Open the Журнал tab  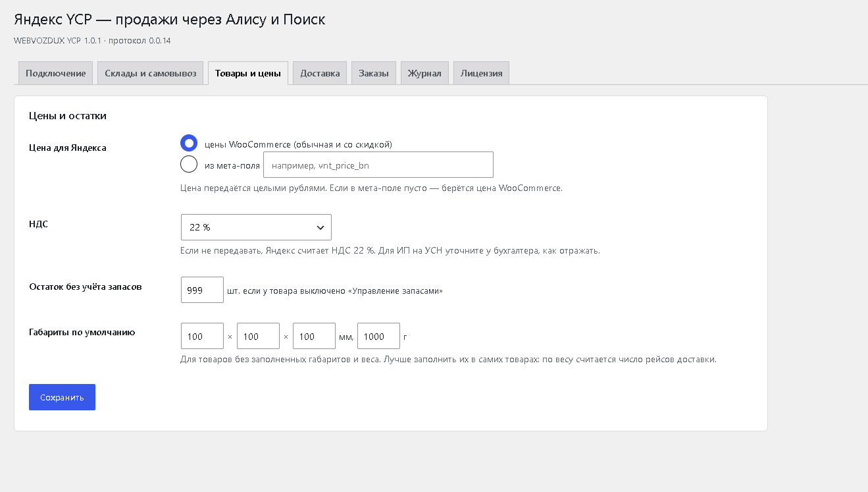point(424,73)
